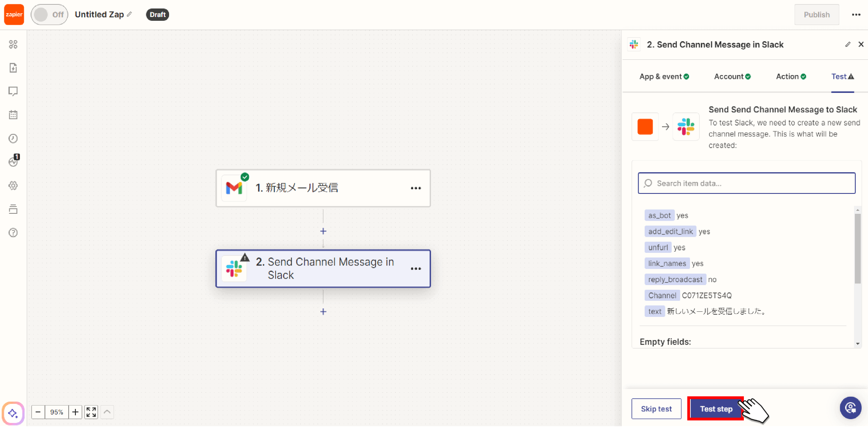
Task: Rename Untitled Zap via pencil icon
Action: coord(130,14)
